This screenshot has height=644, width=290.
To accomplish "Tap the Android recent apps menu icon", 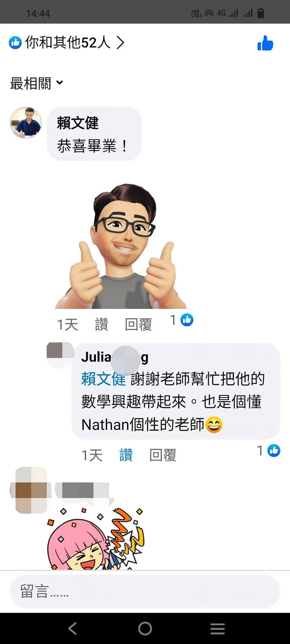I will [x=217, y=628].
